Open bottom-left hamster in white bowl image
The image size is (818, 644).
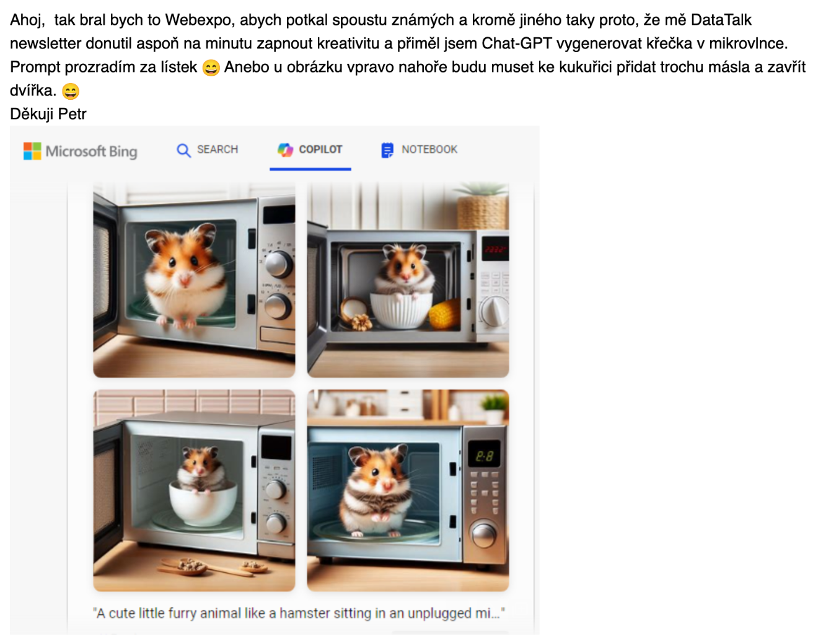tap(194, 490)
